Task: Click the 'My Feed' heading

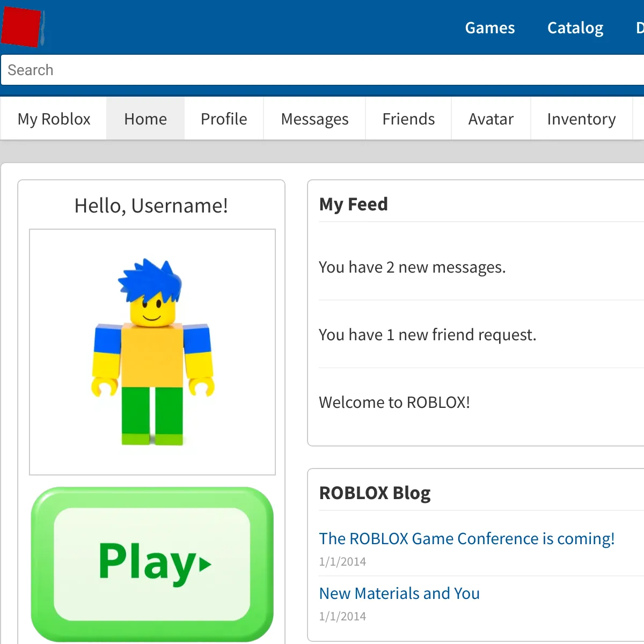Action: (x=353, y=204)
